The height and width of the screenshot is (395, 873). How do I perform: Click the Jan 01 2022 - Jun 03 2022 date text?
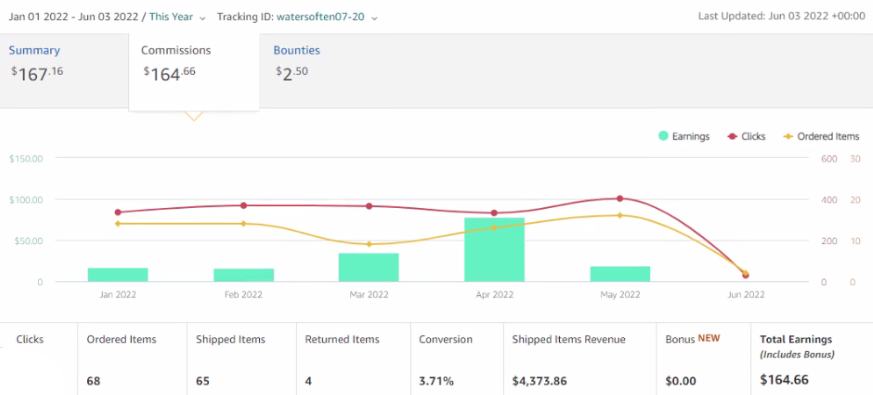point(73,17)
